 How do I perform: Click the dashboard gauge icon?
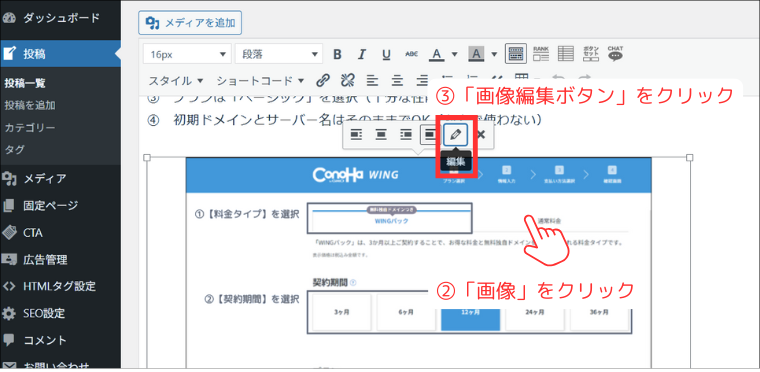click(x=9, y=18)
